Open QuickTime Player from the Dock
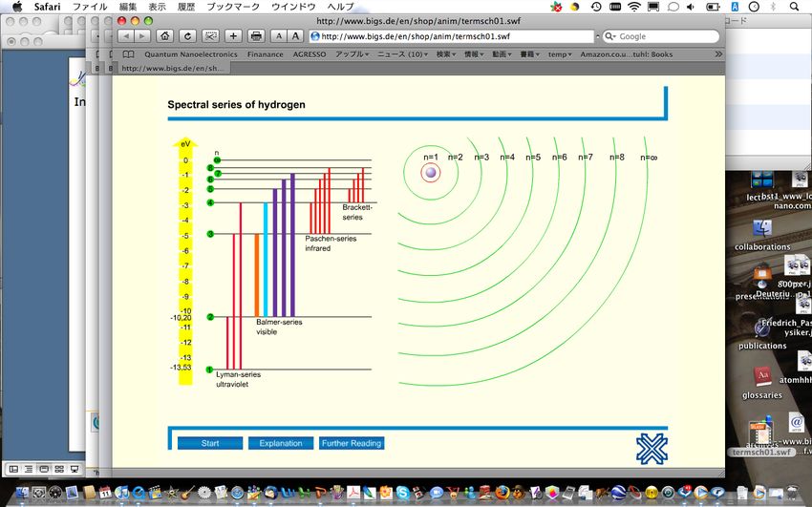Viewport: 812px width, 507px height. [x=139, y=493]
